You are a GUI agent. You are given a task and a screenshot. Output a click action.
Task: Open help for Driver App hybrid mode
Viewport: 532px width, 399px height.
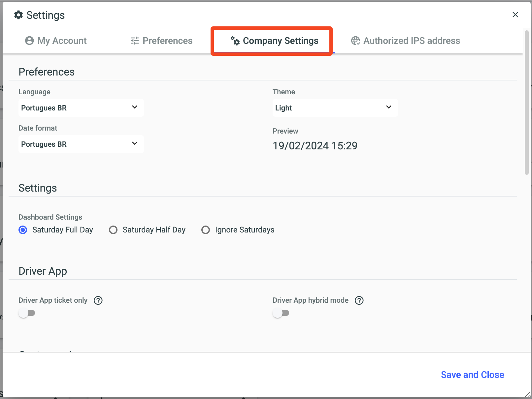[x=359, y=300]
